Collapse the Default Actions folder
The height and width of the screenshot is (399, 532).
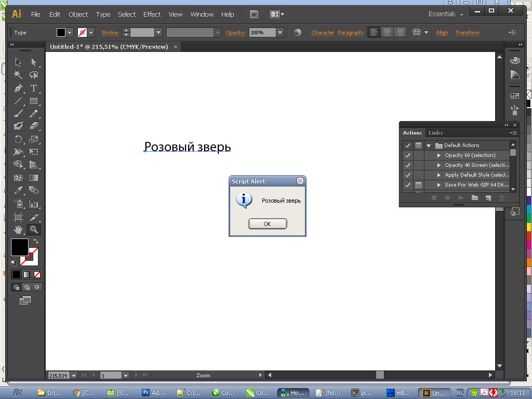click(429, 145)
